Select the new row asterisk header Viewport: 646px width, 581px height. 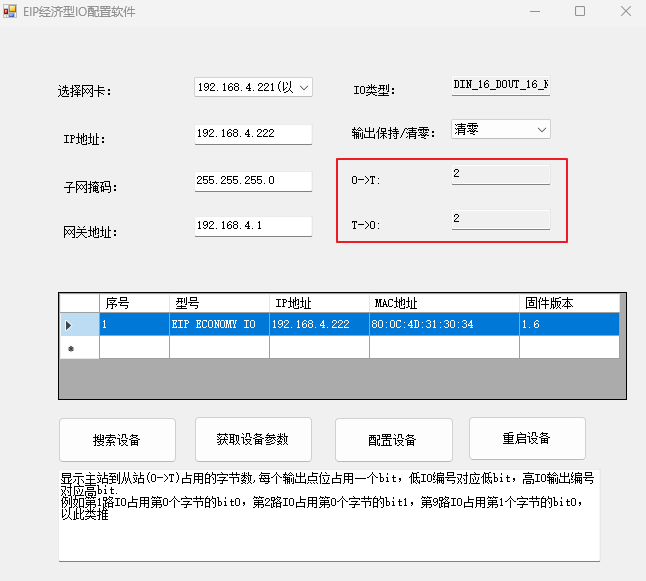click(69, 348)
